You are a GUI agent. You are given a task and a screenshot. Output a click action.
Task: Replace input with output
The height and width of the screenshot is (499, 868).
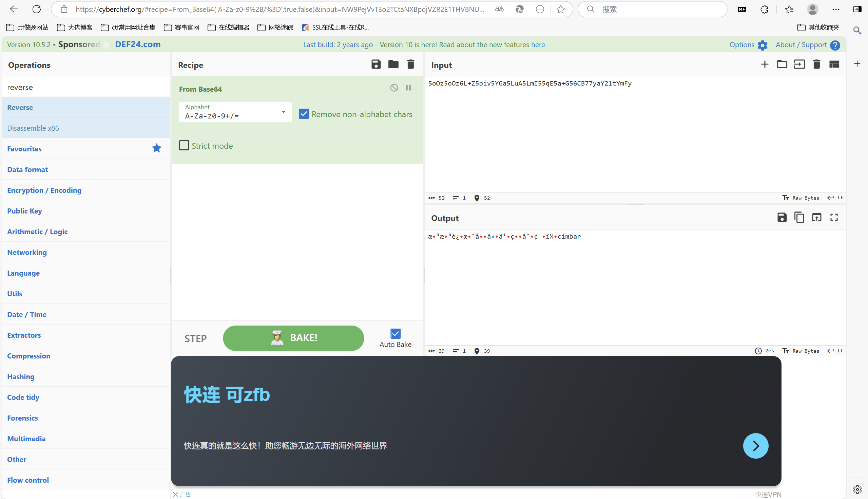(817, 218)
